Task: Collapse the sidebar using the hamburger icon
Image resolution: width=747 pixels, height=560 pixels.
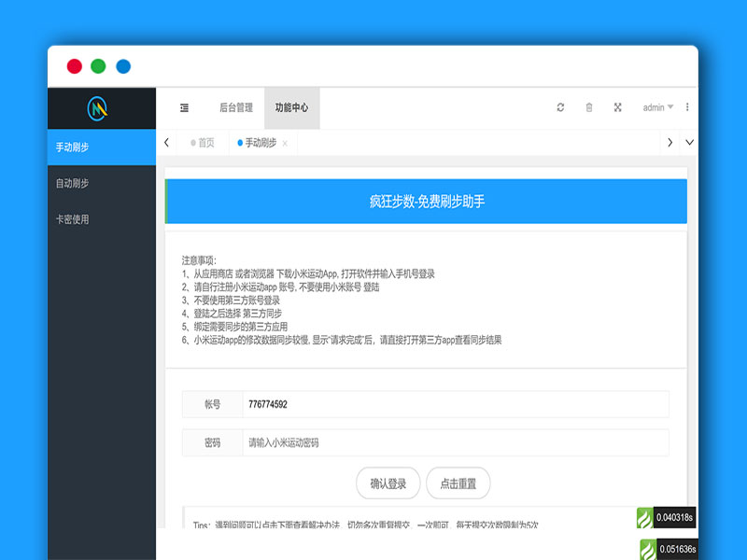Action: pos(183,106)
